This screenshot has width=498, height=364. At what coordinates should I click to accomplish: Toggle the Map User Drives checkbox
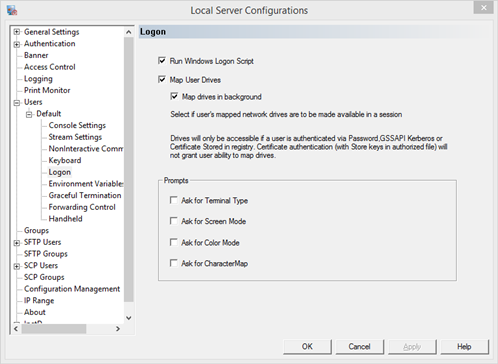[162, 79]
